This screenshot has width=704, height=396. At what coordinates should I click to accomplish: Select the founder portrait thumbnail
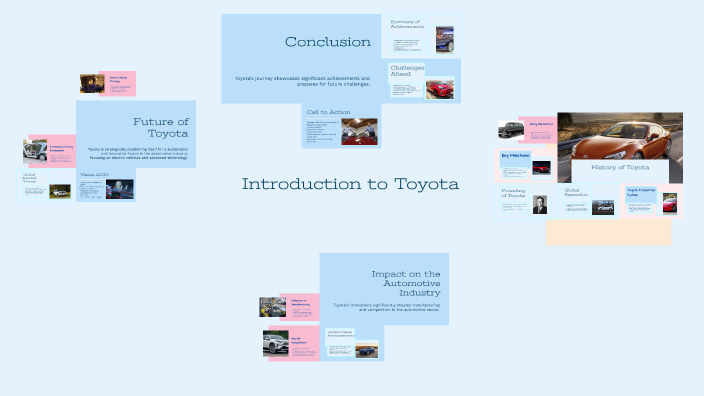click(540, 205)
